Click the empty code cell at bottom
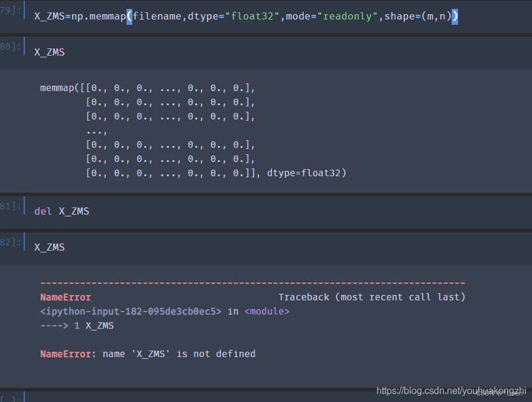This screenshot has width=532, height=402. (278, 397)
